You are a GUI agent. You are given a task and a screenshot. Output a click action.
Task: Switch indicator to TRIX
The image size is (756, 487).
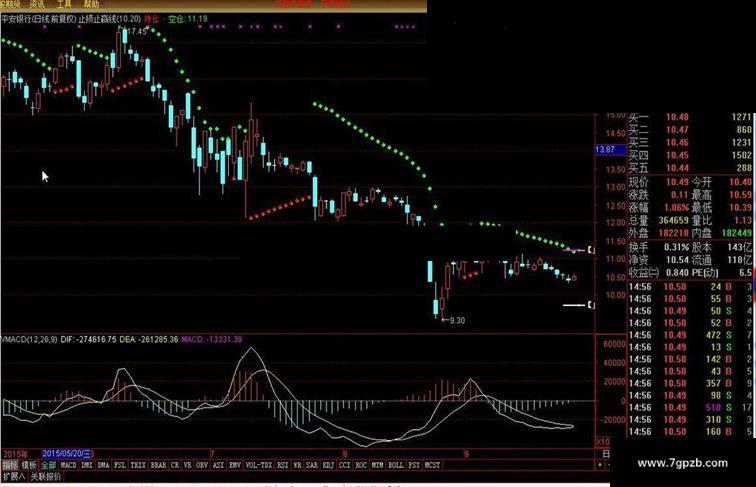(x=138, y=465)
